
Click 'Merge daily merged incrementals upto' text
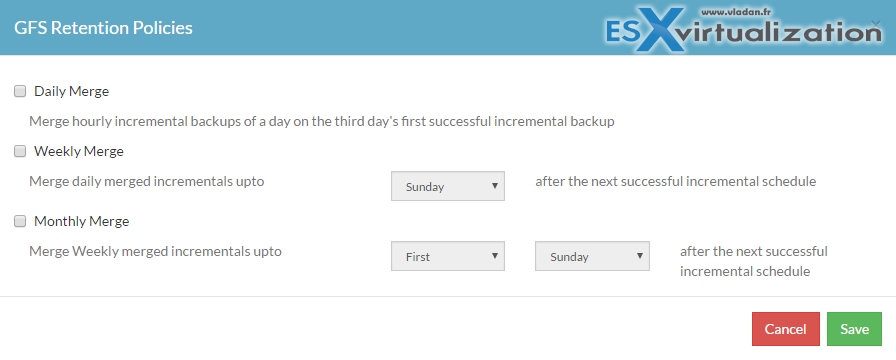tap(146, 182)
